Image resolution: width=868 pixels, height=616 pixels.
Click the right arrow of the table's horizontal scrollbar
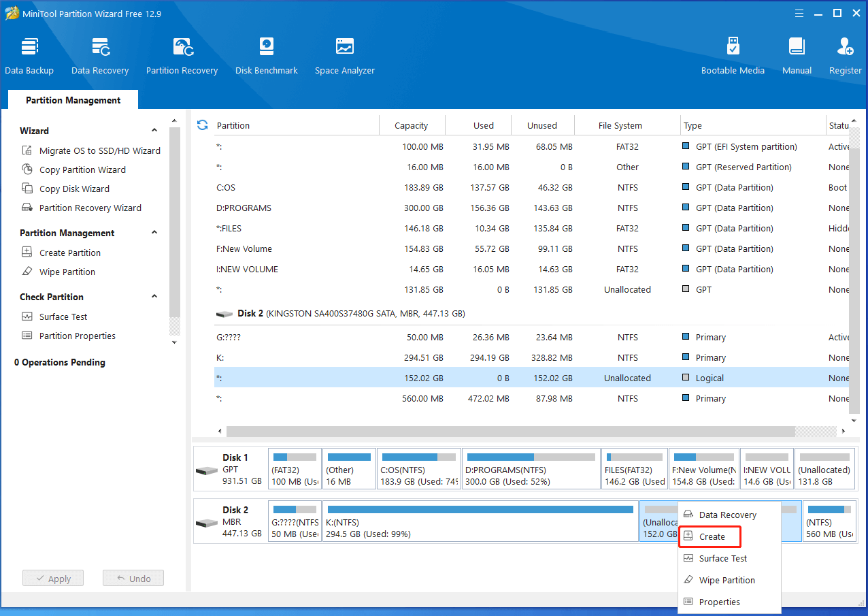point(844,432)
